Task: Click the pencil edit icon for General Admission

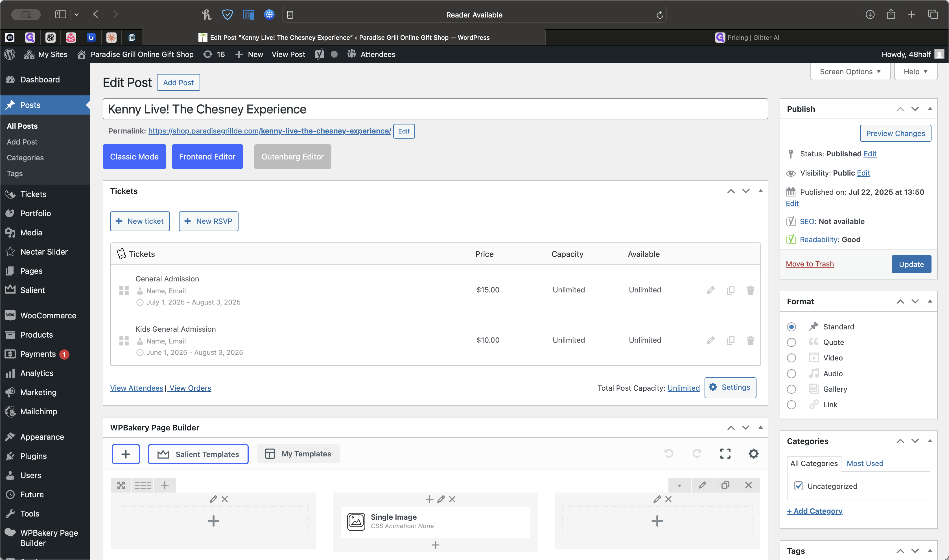Action: click(710, 290)
